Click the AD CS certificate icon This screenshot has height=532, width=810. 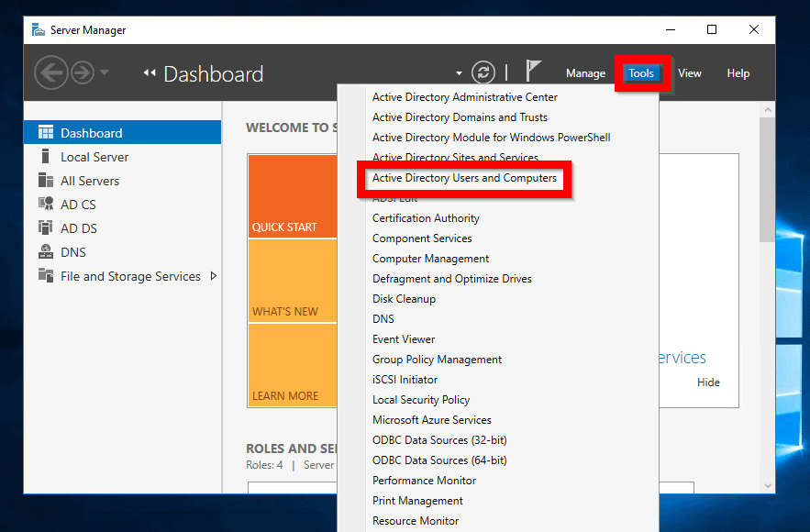point(46,204)
